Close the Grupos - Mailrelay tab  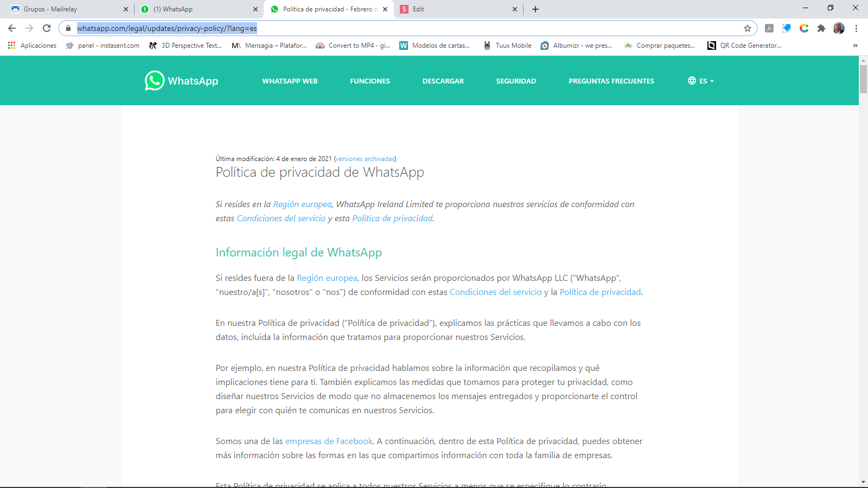(126, 9)
